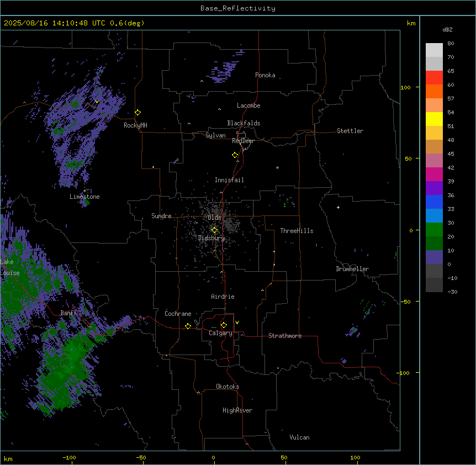Select the green 30 dBZ legend color
The height and width of the screenshot is (465, 476).
[434, 230]
